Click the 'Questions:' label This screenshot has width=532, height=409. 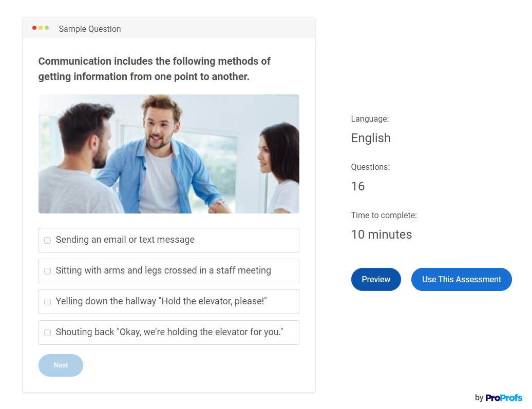[370, 167]
